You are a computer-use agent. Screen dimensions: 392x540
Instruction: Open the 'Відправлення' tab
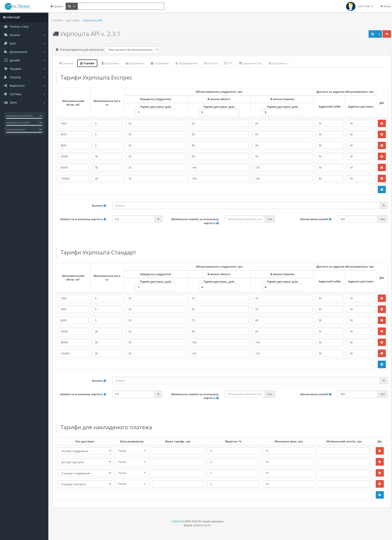(186, 63)
